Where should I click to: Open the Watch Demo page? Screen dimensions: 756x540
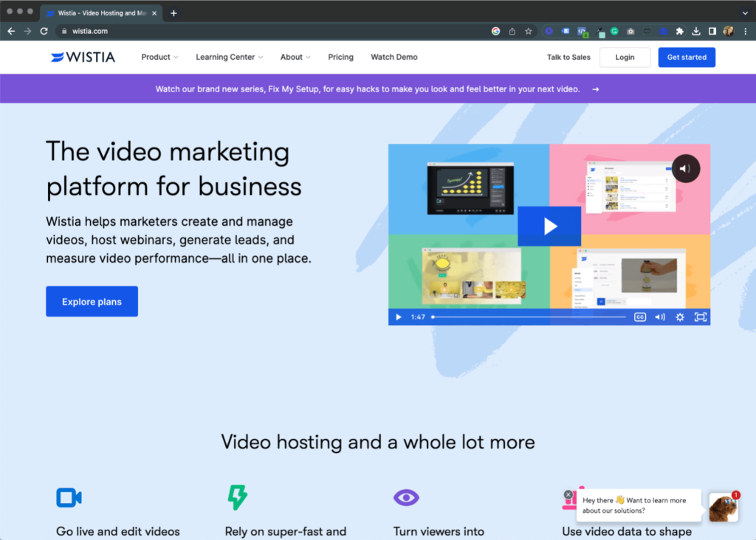[x=394, y=57]
